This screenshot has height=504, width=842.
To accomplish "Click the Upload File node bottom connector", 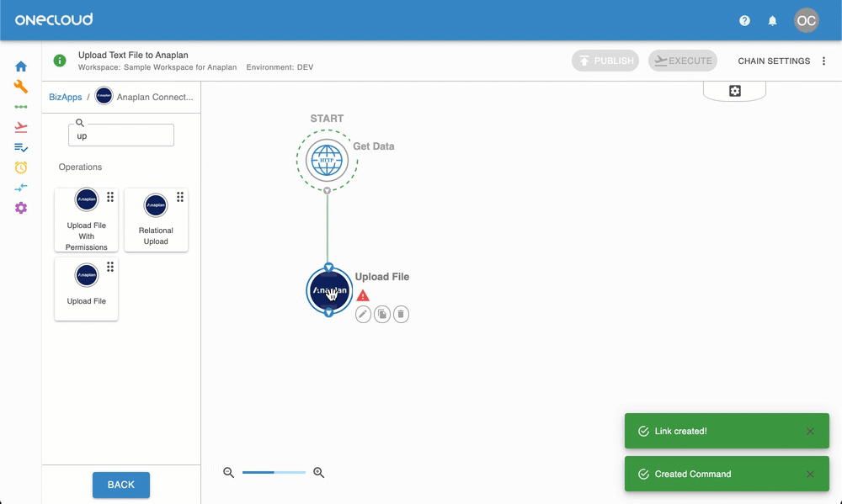I will (x=329, y=312).
